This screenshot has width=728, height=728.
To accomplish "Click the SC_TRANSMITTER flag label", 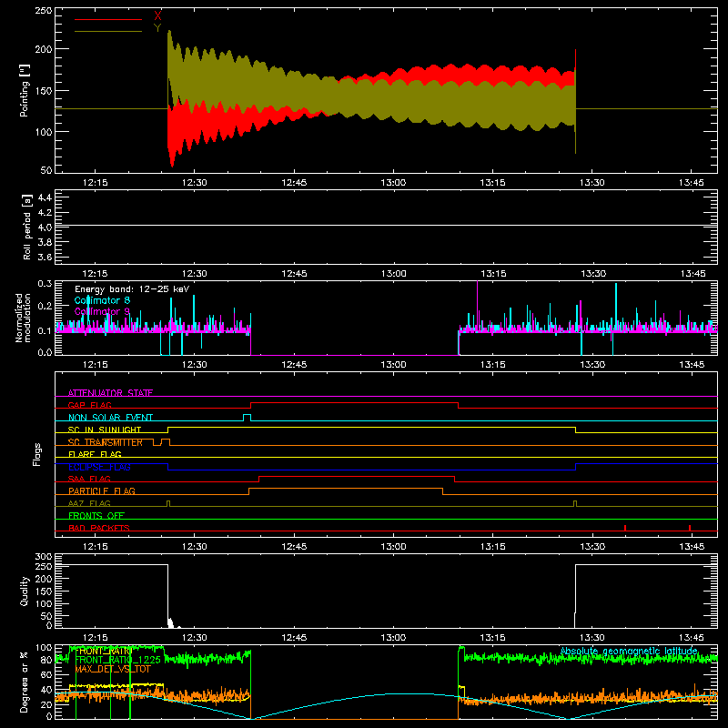I will 106,442.
